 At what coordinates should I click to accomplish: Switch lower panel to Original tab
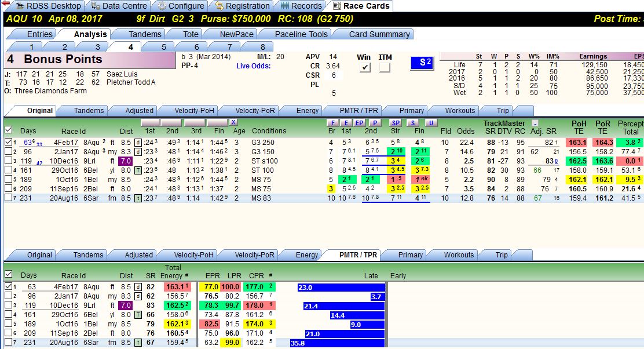tap(35, 255)
